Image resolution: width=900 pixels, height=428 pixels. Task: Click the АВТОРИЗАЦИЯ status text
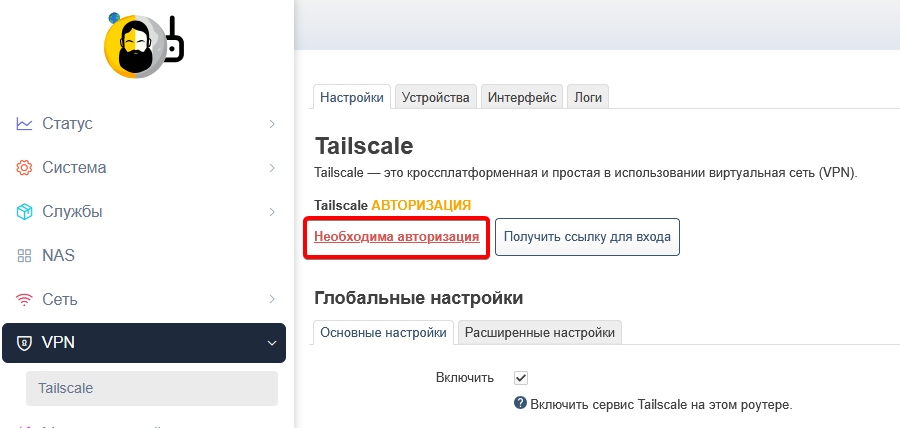click(421, 205)
